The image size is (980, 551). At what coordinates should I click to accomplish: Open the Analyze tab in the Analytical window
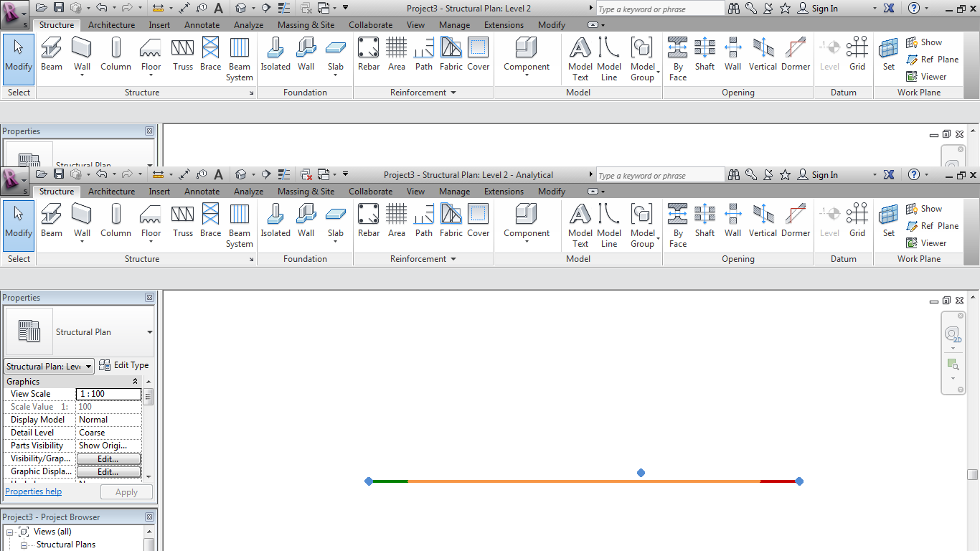[249, 192]
